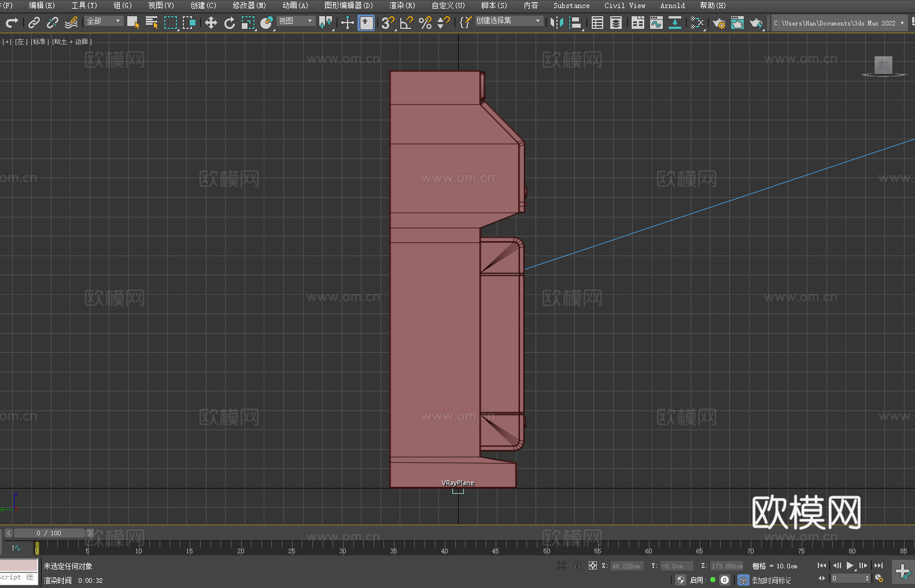
Task: Choose Rectangular Selection Region tool
Action: 171,23
